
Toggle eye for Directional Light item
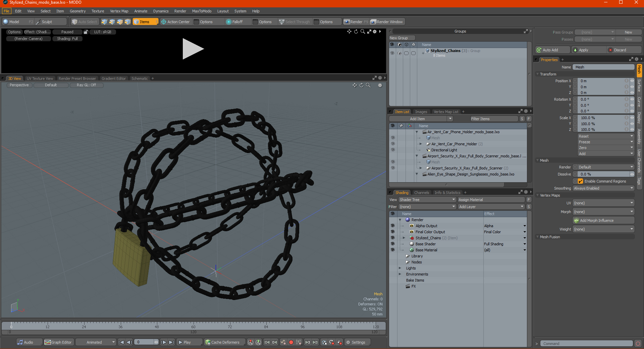(x=393, y=150)
